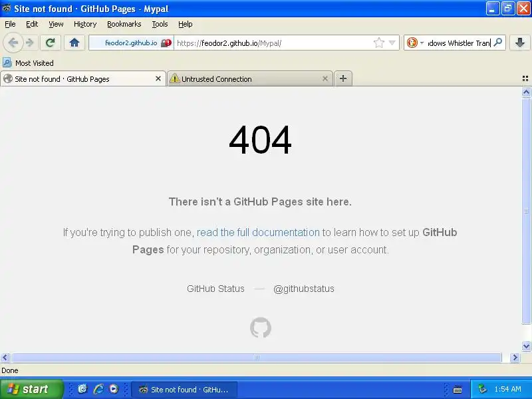
Task: Open the @githubstatus link
Action: tap(304, 289)
